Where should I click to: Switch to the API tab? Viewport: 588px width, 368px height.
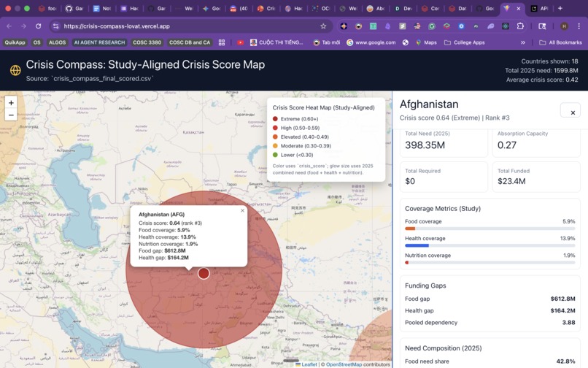pos(539,8)
